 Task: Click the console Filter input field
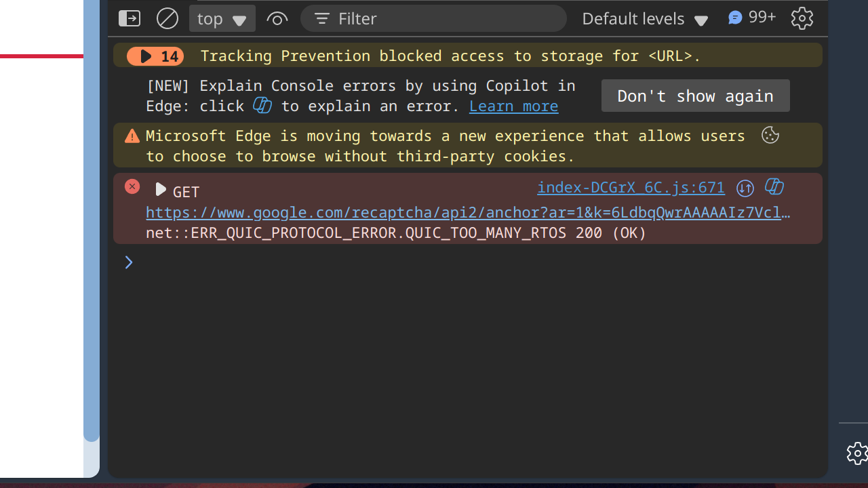tap(441, 18)
